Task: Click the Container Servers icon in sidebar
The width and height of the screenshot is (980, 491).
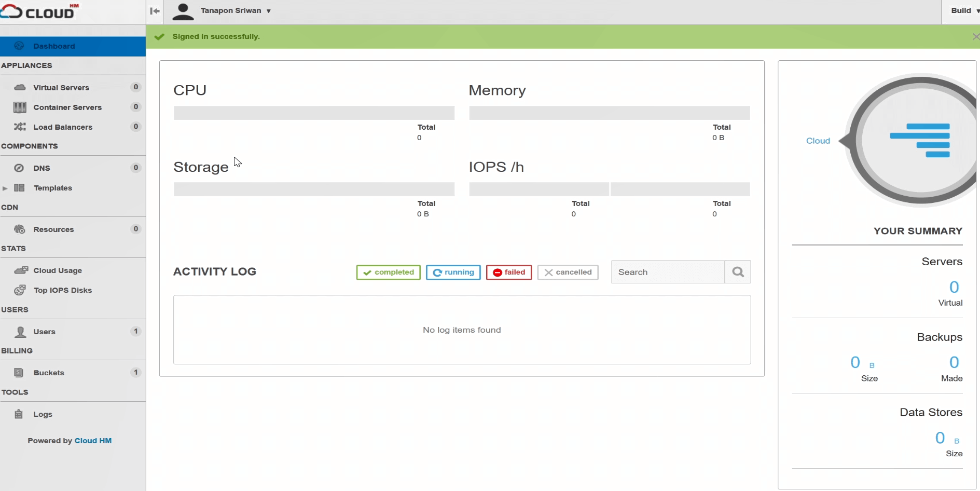Action: [20, 107]
